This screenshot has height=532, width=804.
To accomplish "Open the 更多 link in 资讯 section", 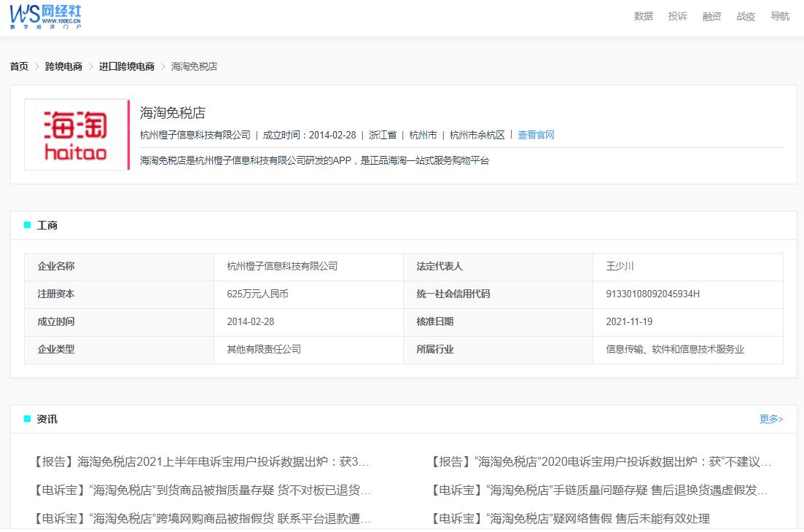I will point(770,419).
